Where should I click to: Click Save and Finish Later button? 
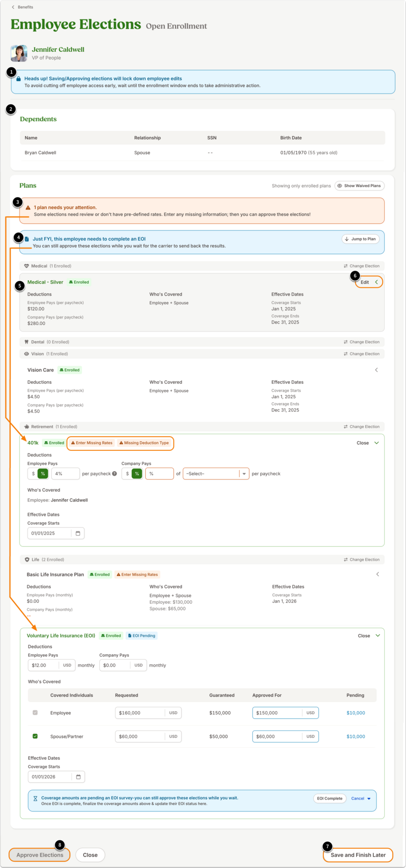click(358, 855)
